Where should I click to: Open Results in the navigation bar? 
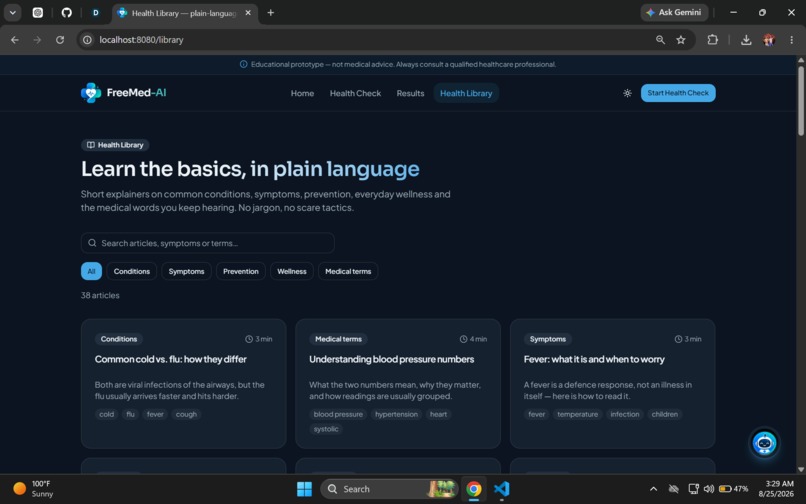coord(410,93)
